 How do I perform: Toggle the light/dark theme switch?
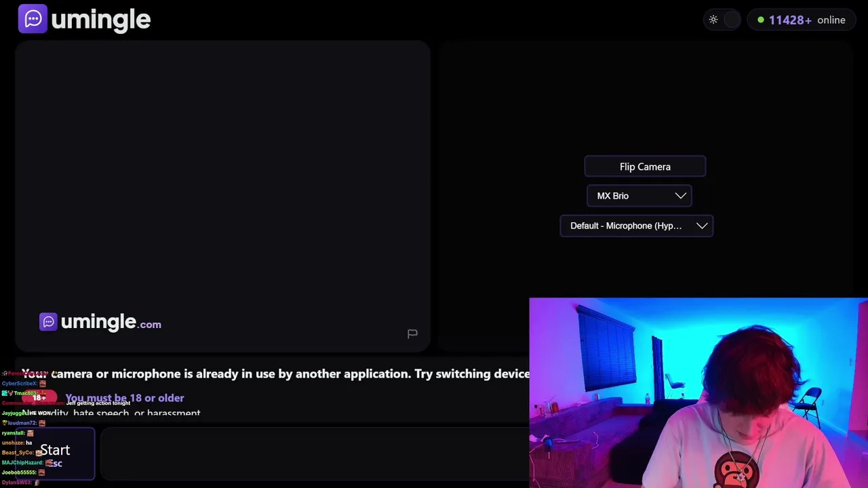(x=722, y=20)
